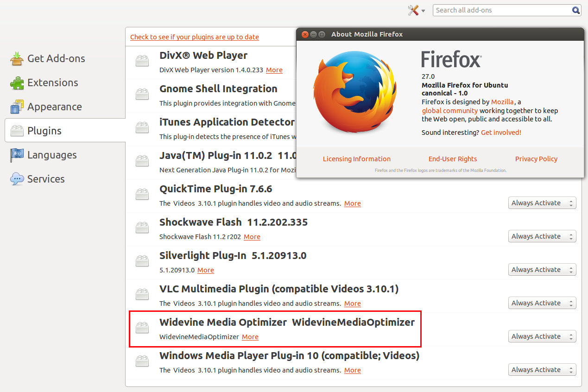Viewport: 588px width, 392px height.
Task: Switch to the Appearance section
Action: [x=65, y=107]
